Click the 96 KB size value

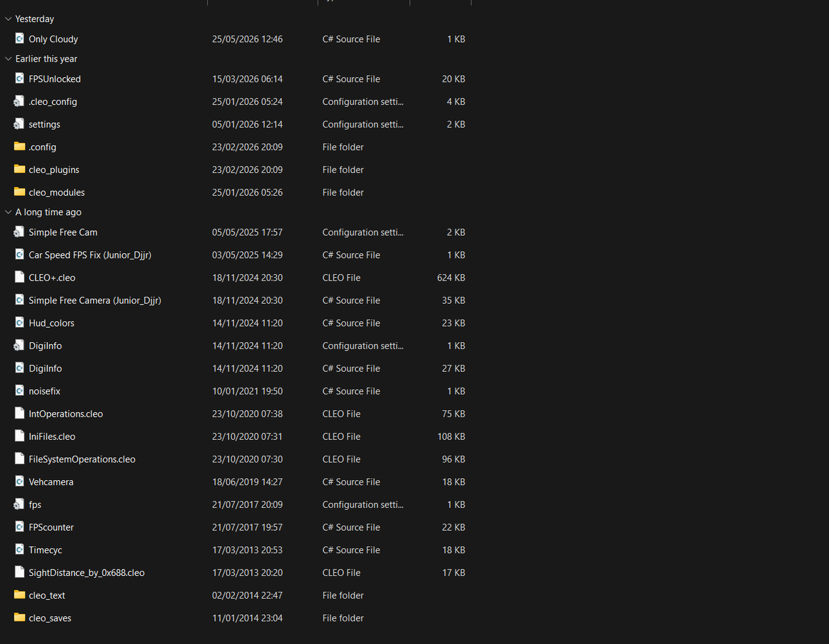coord(453,459)
